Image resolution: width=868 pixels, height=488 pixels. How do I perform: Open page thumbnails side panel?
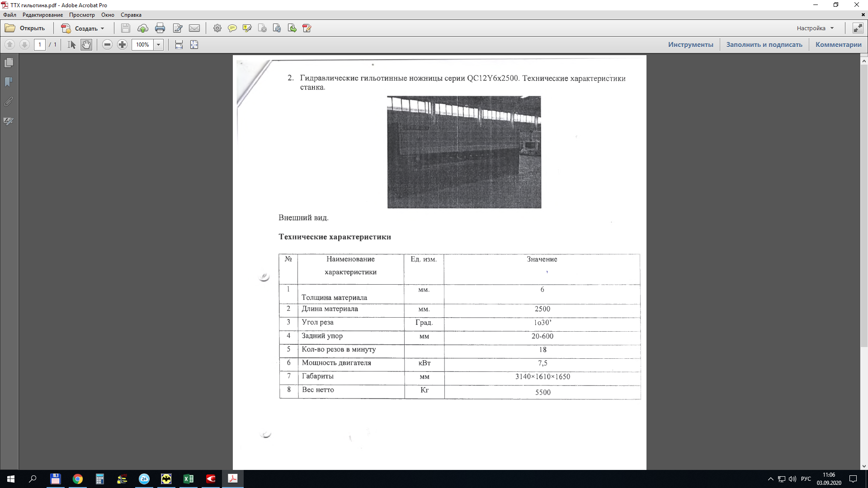[x=9, y=63]
